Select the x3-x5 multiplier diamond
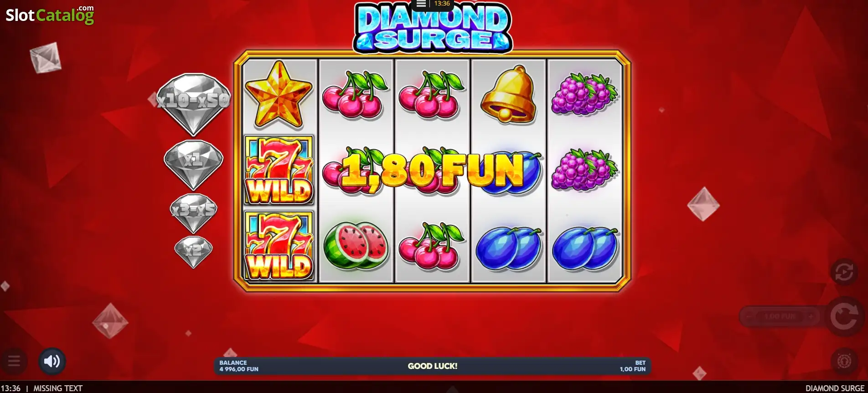Screen dimensions: 868x393 (x=193, y=212)
